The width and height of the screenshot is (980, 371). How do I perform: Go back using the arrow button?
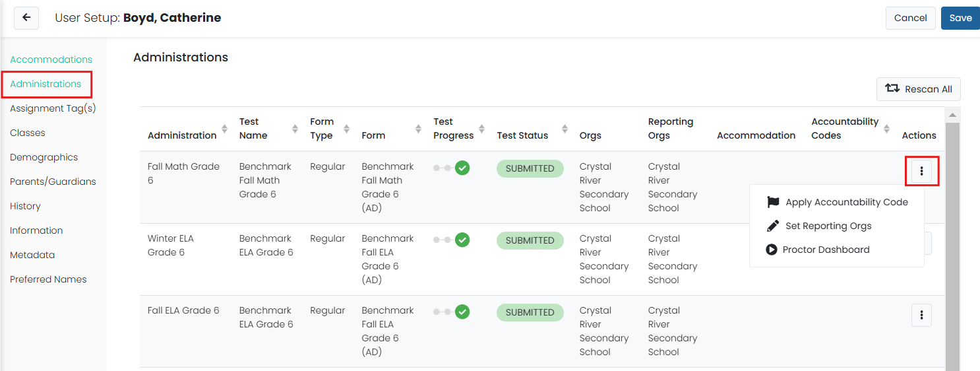pos(26,18)
